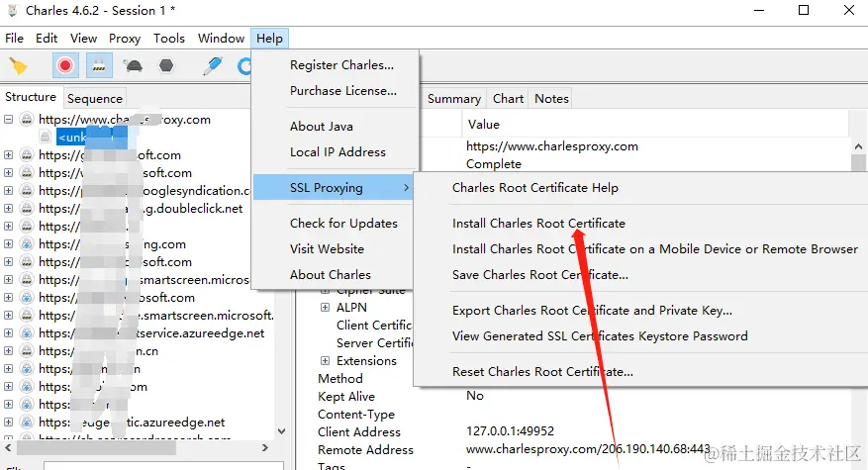868x470 pixels.
Task: Choose Reset Charles Root Certificate...
Action: 542,371
